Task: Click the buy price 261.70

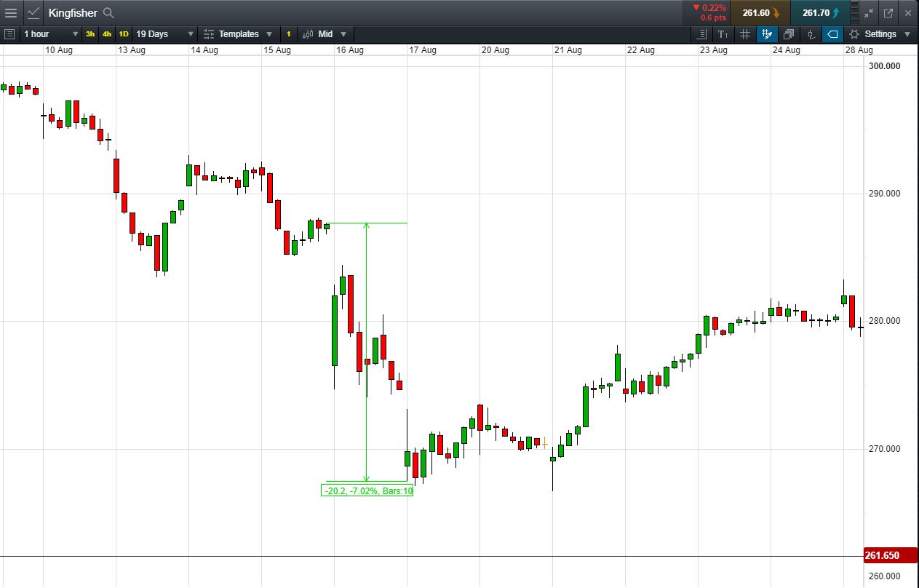Action: point(821,12)
